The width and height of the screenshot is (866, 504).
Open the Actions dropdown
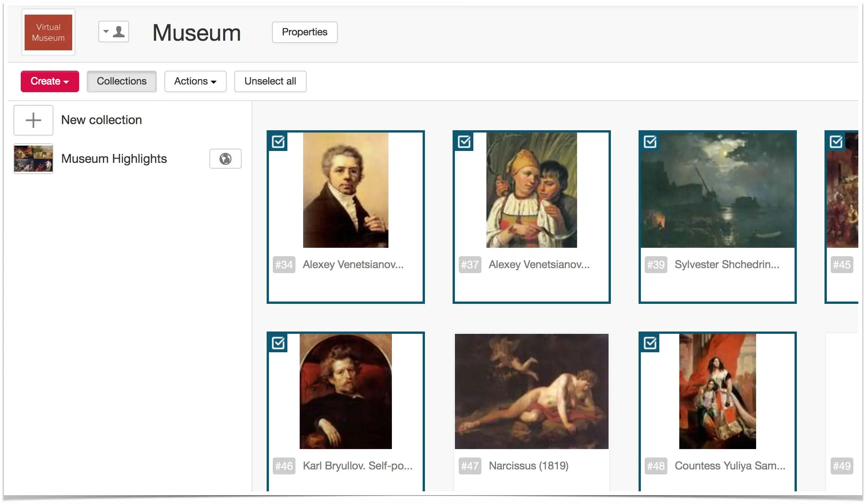(x=196, y=81)
